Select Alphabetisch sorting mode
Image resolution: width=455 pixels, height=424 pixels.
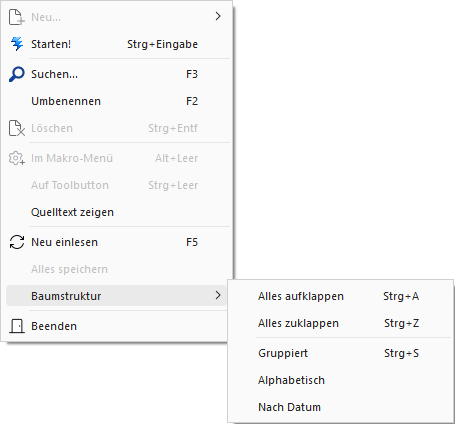[341, 380]
